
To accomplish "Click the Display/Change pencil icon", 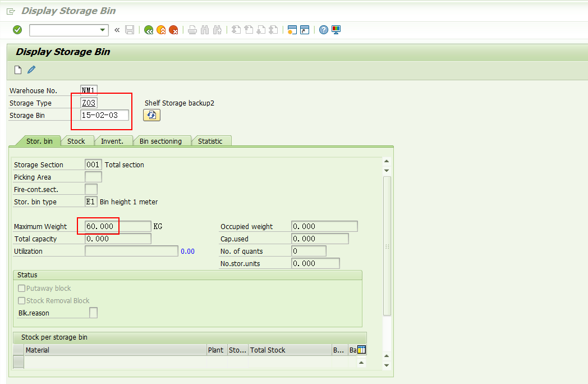I will 31,70.
